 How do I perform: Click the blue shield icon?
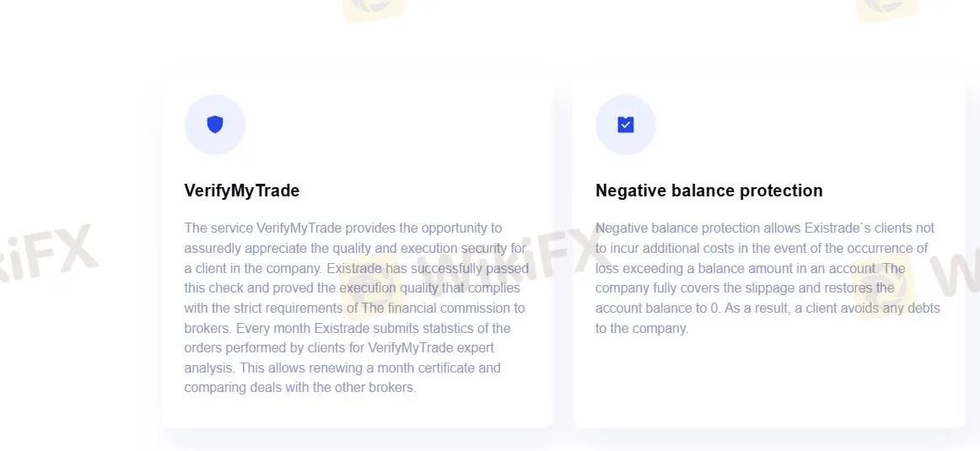[215, 125]
